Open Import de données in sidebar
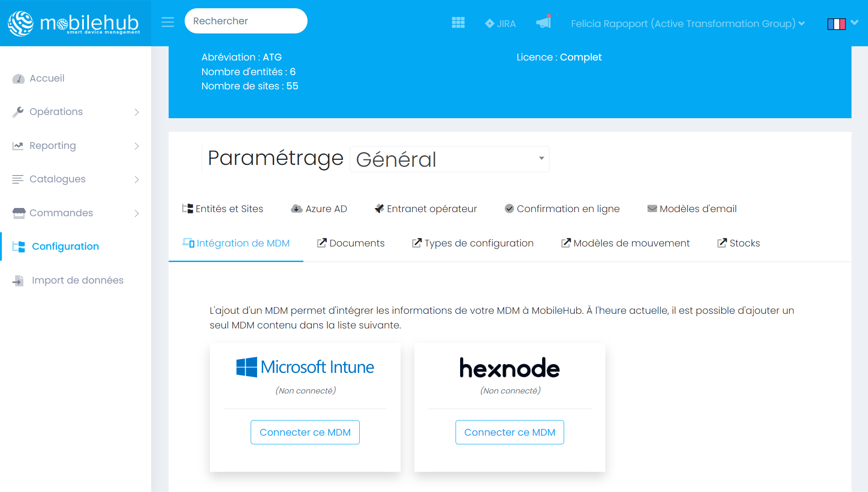Screen dimensions: 868x492 point(78,280)
